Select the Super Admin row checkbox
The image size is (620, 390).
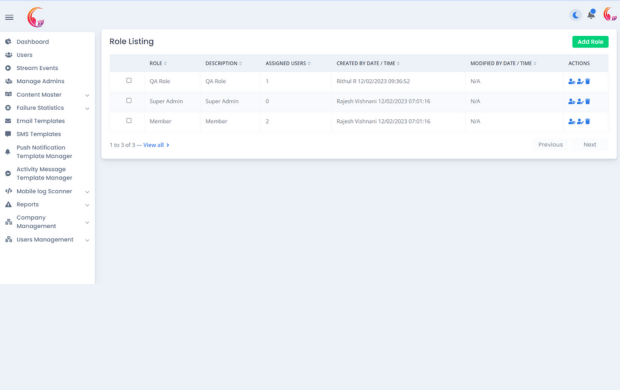(129, 100)
